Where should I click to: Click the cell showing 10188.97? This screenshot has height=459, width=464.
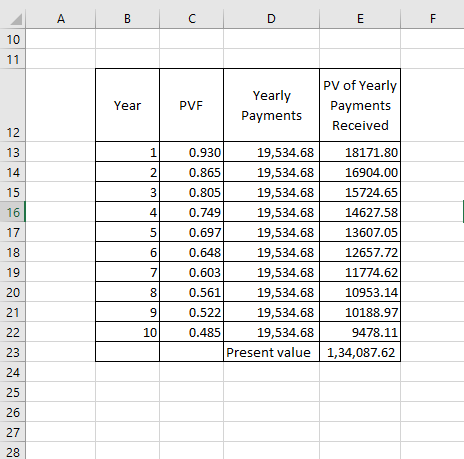pos(360,312)
